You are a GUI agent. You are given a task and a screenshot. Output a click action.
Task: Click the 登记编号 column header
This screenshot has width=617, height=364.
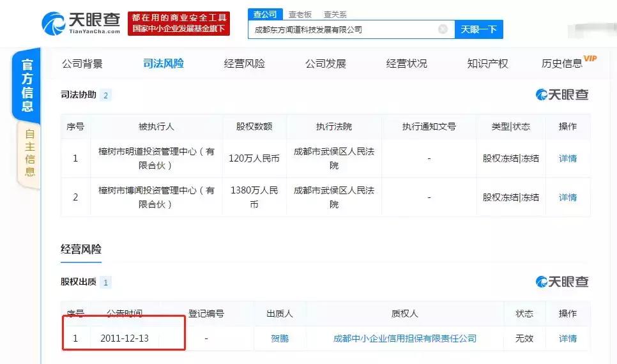click(x=206, y=314)
